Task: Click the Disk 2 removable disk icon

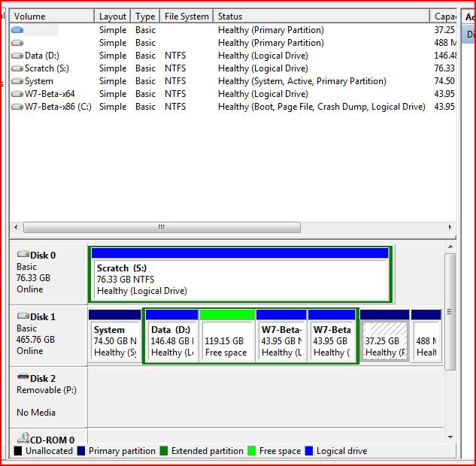Action: [23, 377]
